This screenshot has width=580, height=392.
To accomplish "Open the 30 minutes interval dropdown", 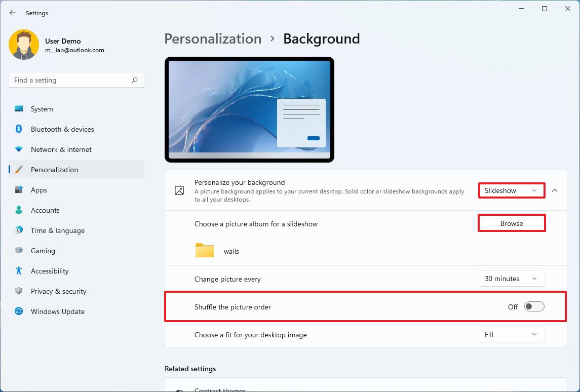I will click(x=511, y=279).
